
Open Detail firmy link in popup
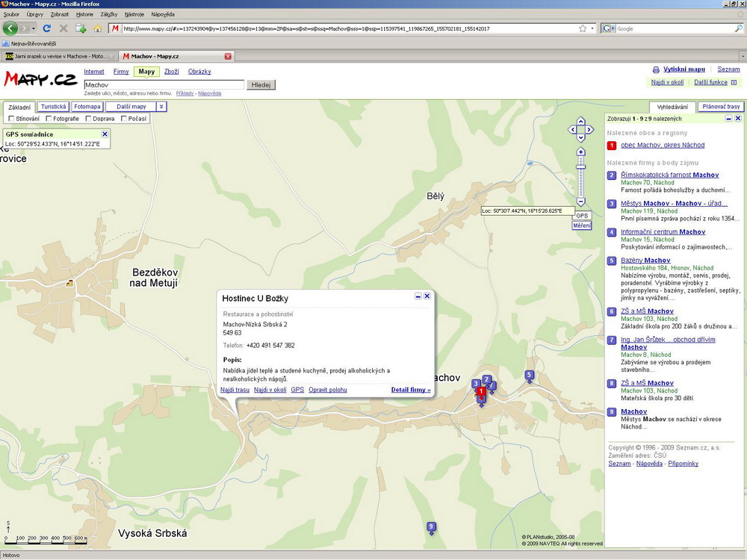click(411, 390)
